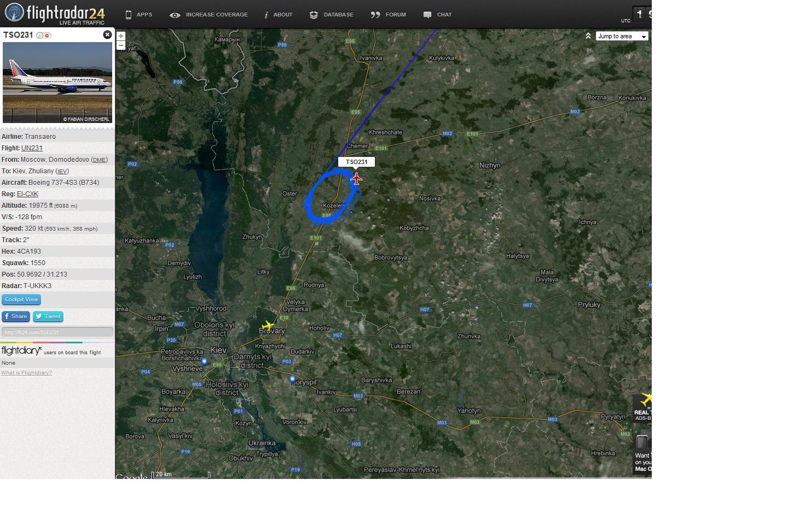Viewport: 799px width, 532px height.
Task: Select the yellow plane near Brovary
Action: click(268, 326)
